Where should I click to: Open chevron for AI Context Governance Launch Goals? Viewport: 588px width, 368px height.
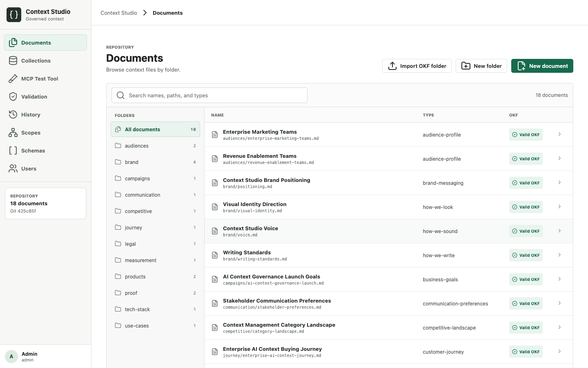(559, 279)
